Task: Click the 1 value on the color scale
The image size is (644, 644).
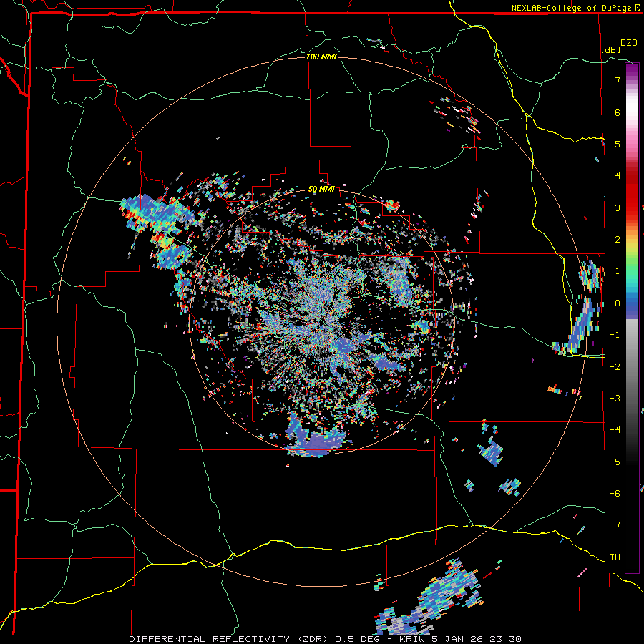Action: point(618,271)
